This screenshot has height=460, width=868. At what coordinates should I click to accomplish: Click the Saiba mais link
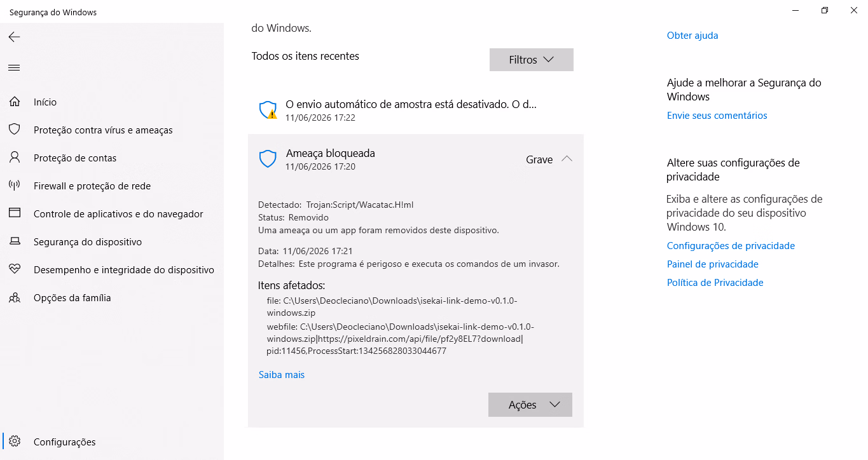click(282, 375)
